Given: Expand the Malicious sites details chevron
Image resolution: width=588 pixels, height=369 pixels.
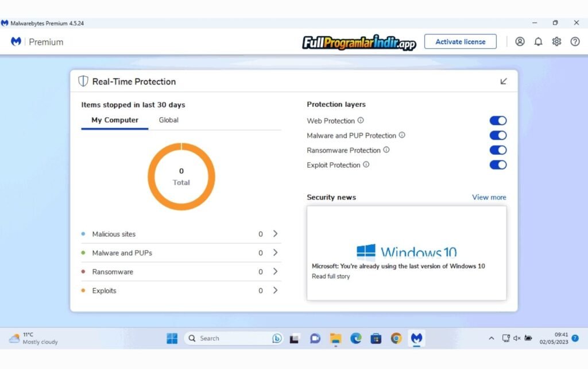Looking at the screenshot, I should (x=274, y=234).
